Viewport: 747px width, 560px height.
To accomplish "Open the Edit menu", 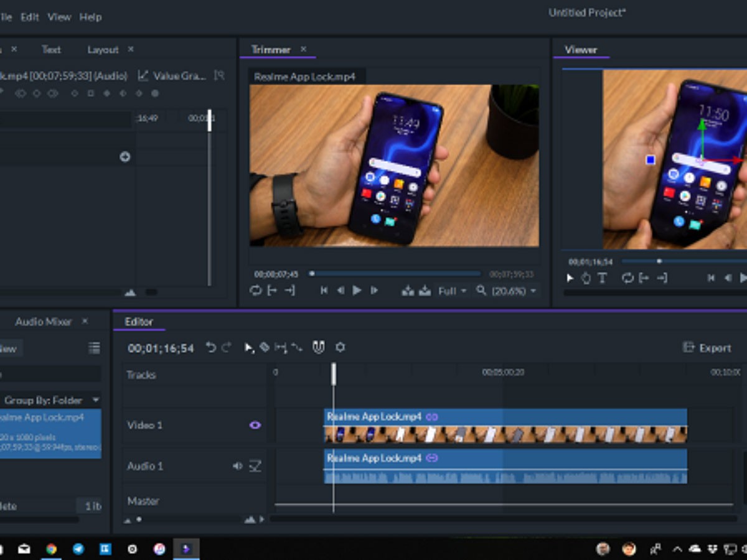I will [30, 17].
